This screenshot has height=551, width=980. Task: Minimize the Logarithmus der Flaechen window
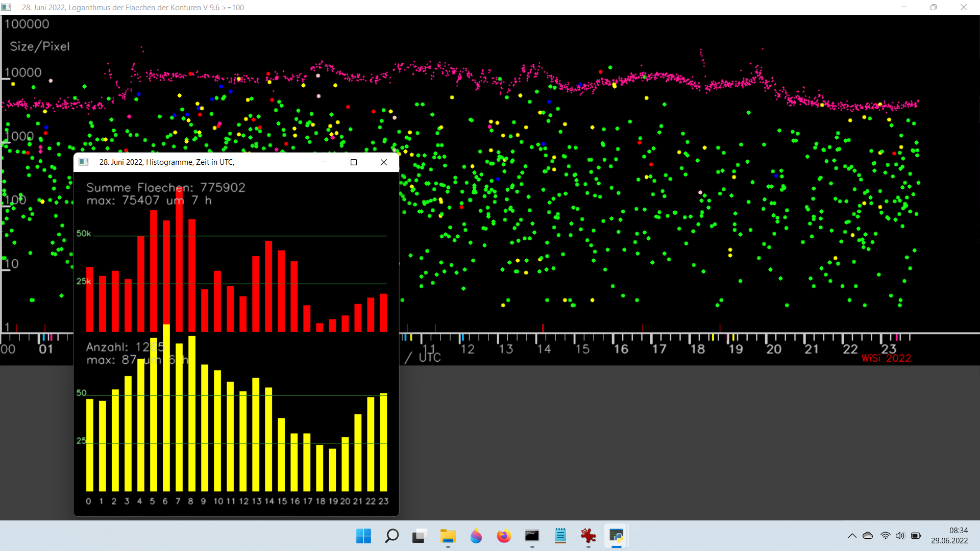(904, 7)
